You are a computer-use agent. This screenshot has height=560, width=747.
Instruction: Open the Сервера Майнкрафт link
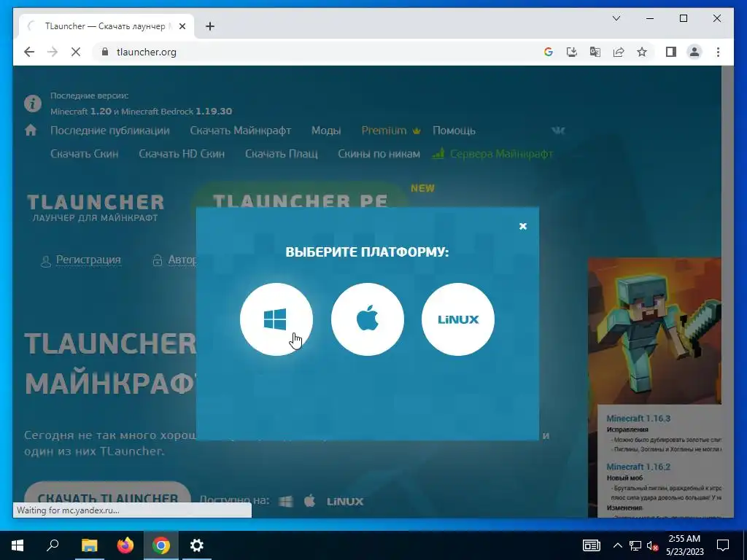click(x=492, y=154)
